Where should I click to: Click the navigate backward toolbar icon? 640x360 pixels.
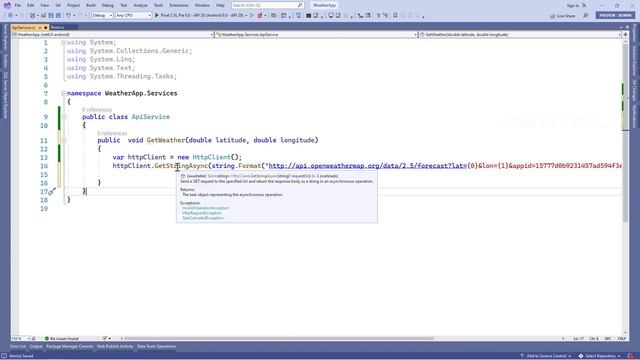click(x=10, y=16)
